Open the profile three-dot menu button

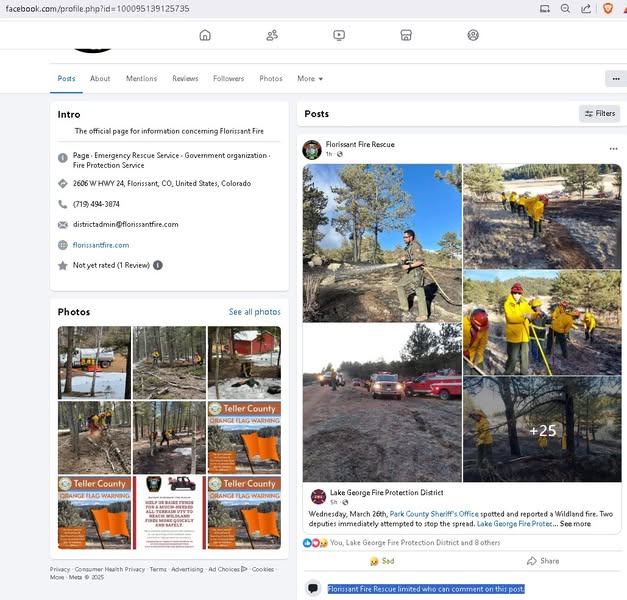614,78
